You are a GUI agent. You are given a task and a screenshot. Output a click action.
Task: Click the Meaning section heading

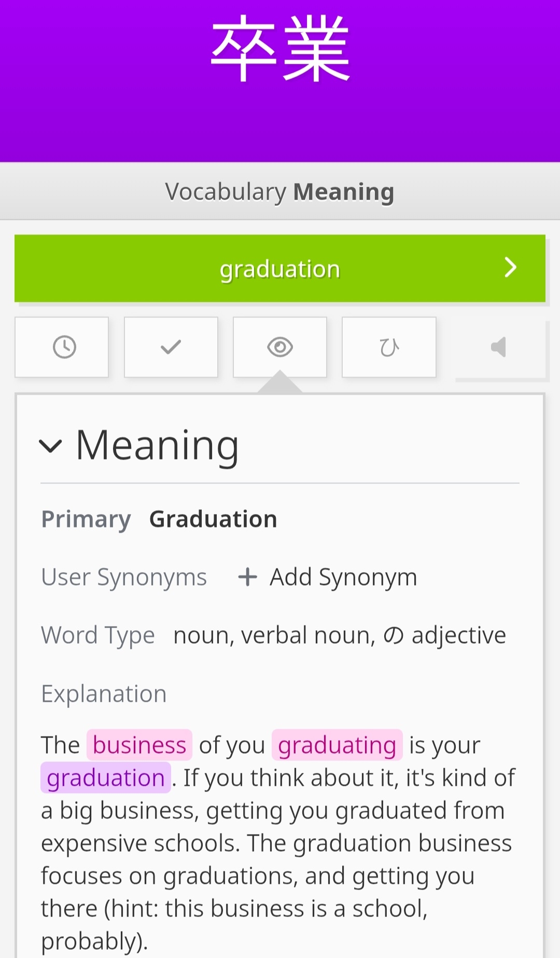coord(157,445)
